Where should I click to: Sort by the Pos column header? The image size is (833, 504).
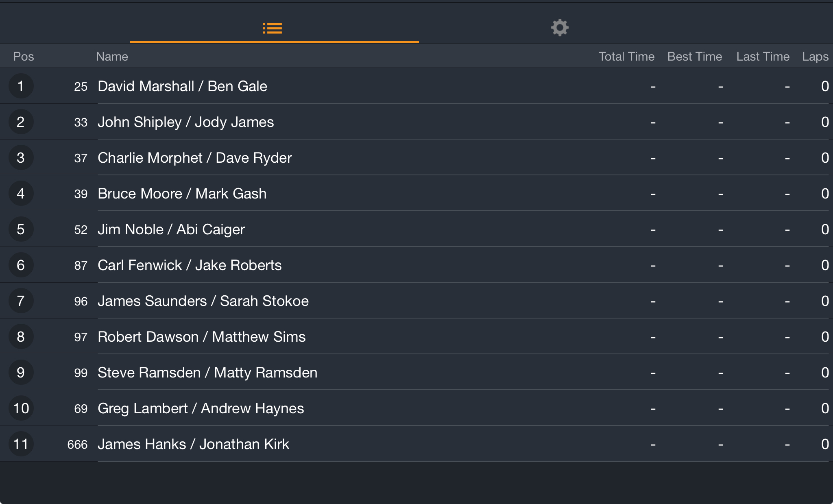click(24, 57)
